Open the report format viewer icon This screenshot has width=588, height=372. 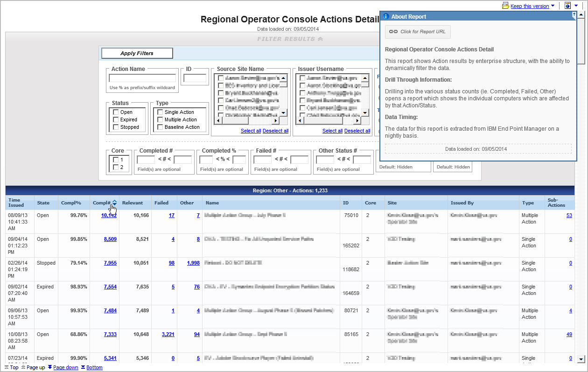pyautogui.click(x=567, y=6)
